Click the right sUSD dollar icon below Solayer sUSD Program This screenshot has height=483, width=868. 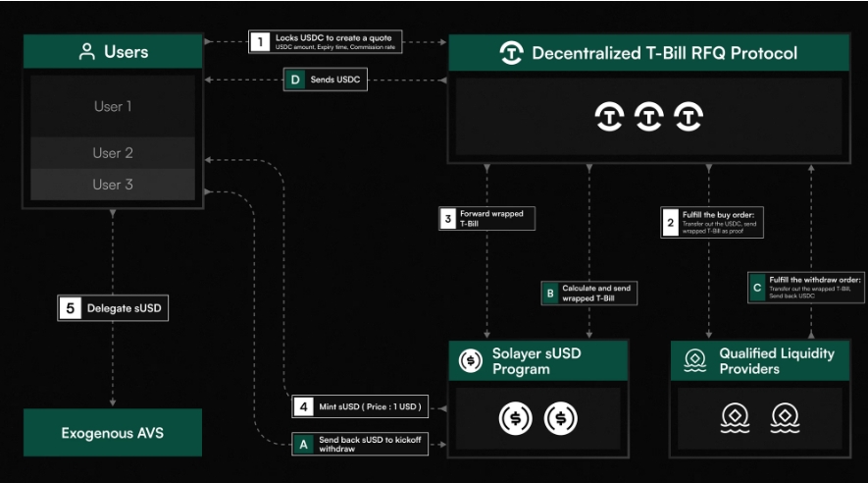pyautogui.click(x=561, y=418)
